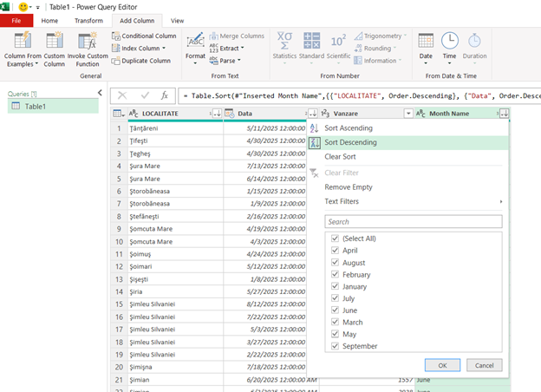Screen dimensions: 541x392
Task: Confirm the formula with checkmark
Action: (146, 95)
